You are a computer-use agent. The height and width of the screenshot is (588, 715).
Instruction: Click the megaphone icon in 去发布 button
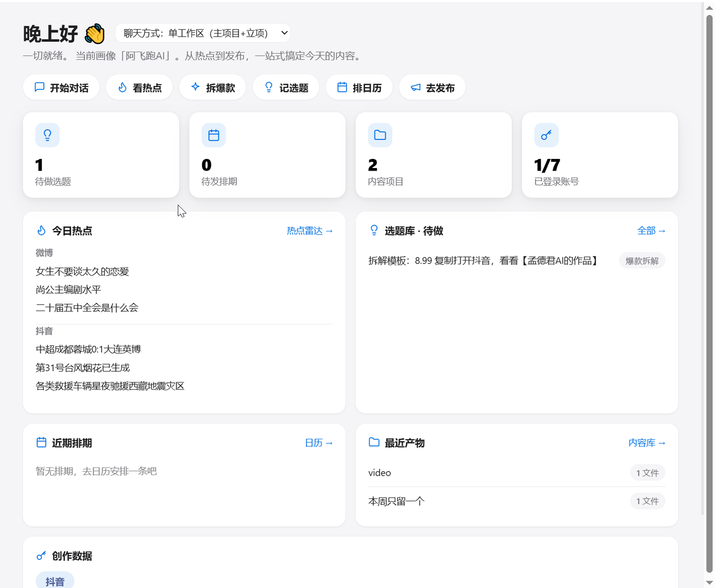click(416, 87)
